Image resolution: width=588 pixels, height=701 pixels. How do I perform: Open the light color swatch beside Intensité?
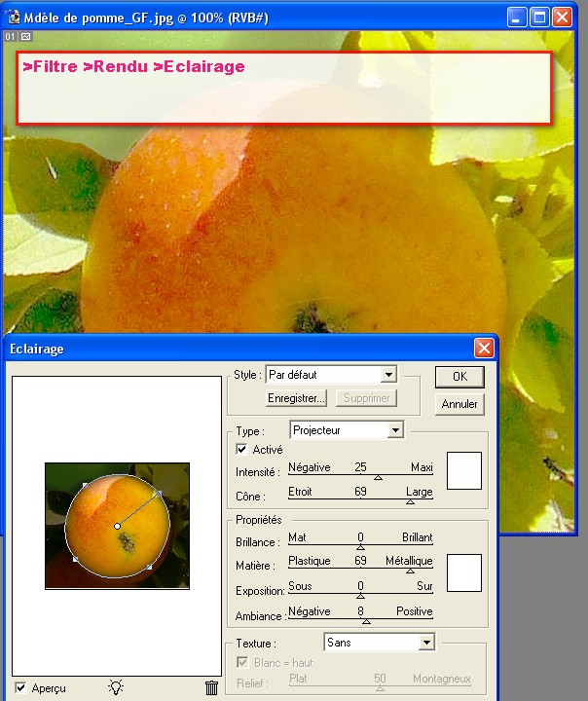tap(464, 470)
